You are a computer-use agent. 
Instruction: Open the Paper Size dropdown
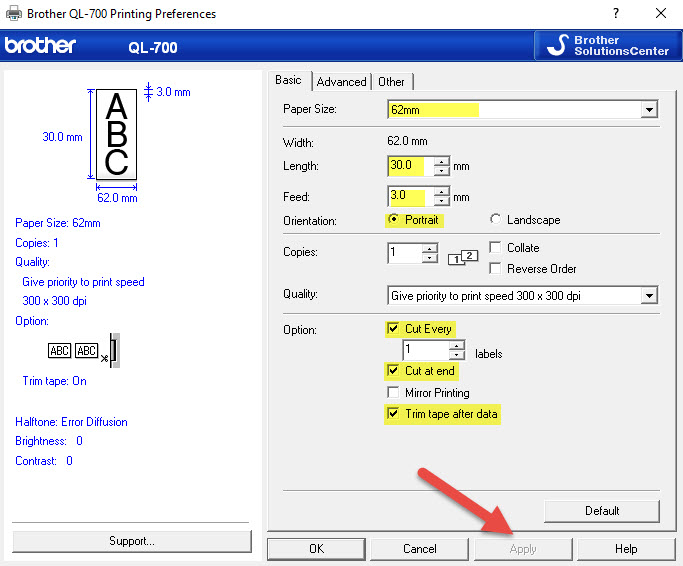(649, 110)
